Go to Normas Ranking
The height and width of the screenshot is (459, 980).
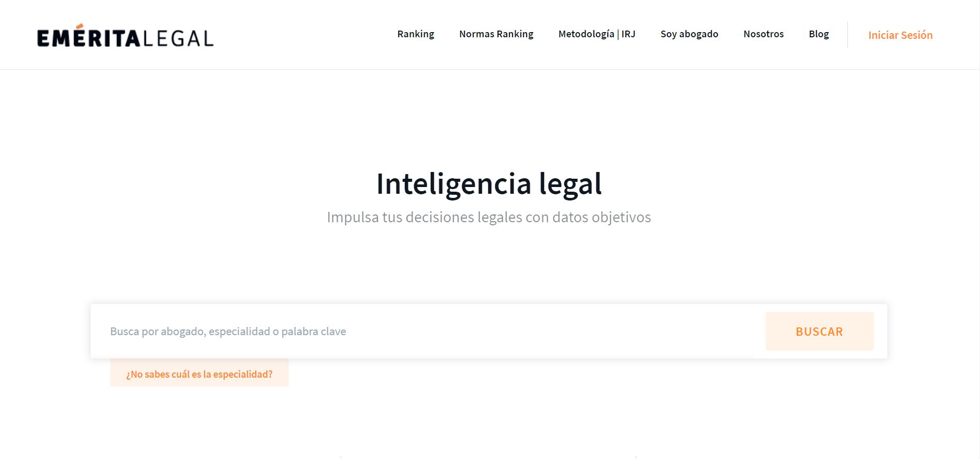496,34
